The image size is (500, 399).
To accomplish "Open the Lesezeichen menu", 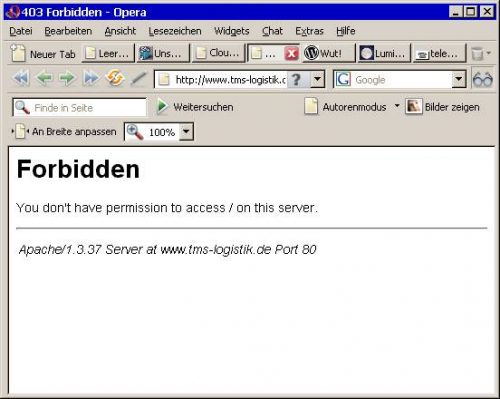I will pyautogui.click(x=175, y=31).
